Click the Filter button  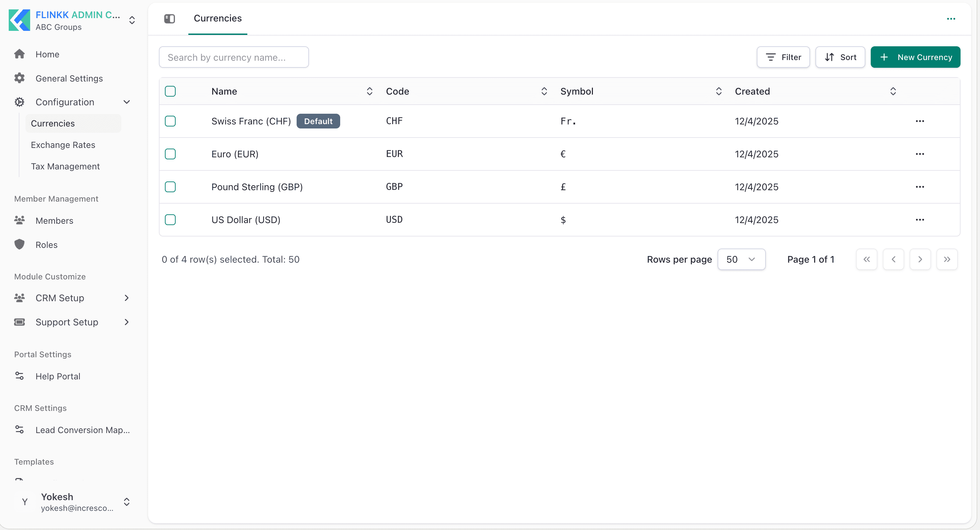pyautogui.click(x=783, y=57)
